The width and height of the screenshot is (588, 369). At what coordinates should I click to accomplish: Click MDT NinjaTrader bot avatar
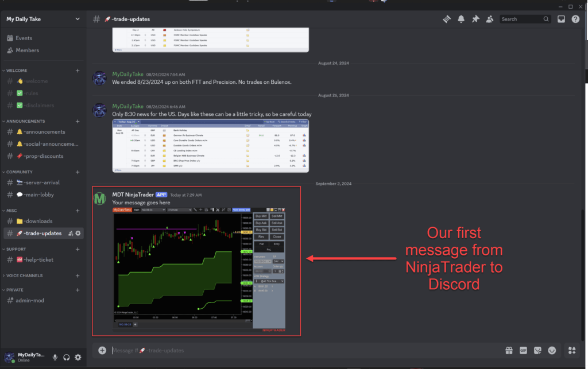[100, 199]
